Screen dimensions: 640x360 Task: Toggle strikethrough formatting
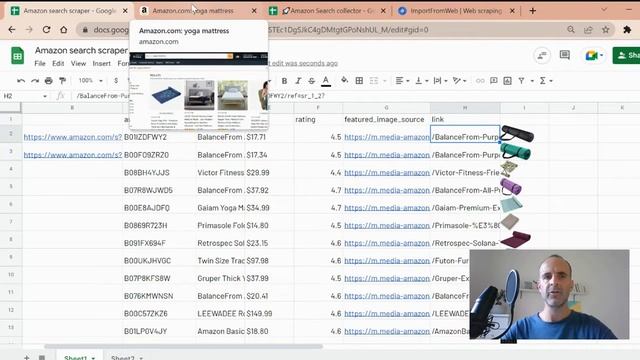click(312, 81)
